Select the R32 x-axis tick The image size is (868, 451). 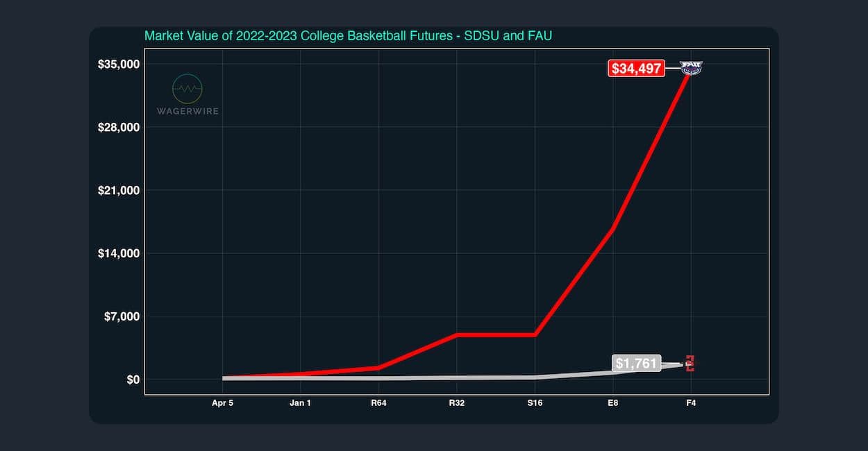tap(456, 402)
